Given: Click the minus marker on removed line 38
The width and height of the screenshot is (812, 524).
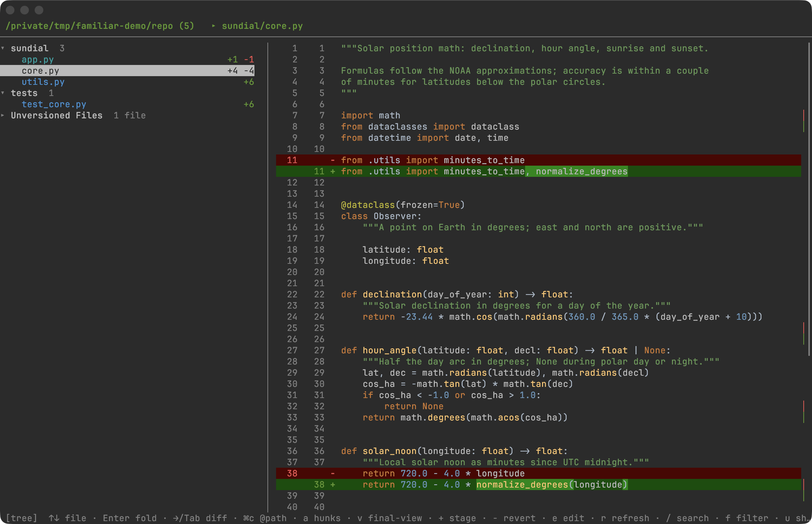Looking at the screenshot, I should click(x=332, y=473).
